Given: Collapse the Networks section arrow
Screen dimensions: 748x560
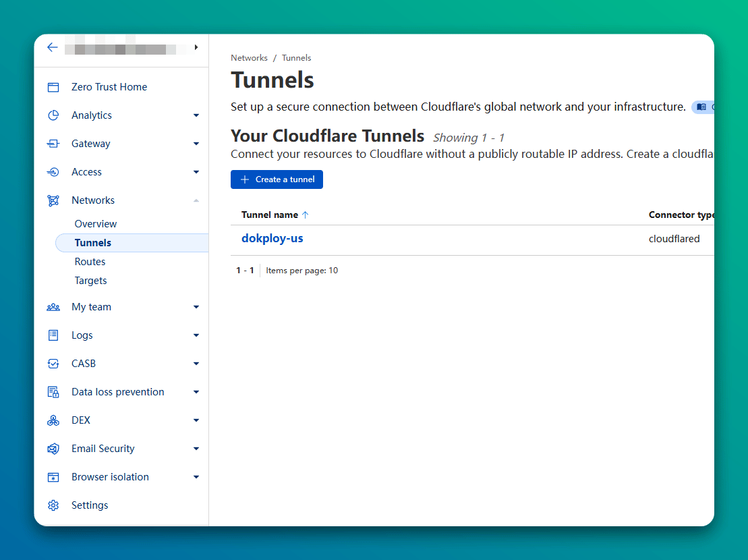Looking at the screenshot, I should pos(196,200).
